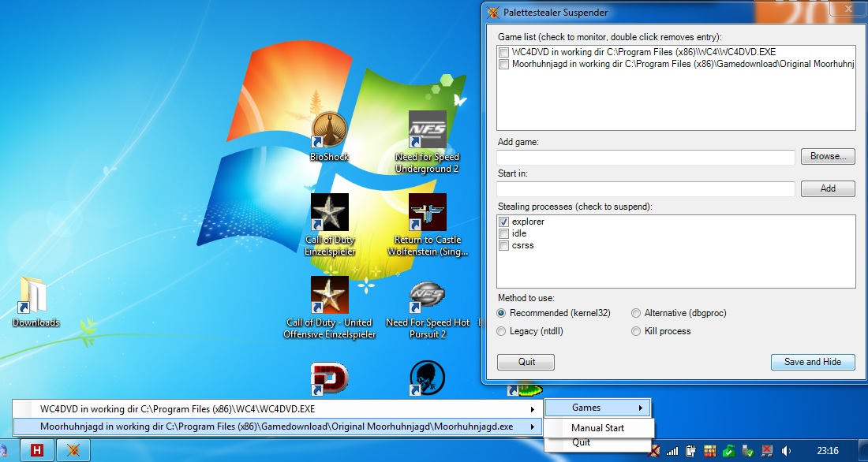Click Quit button in Suspender window
868x462 pixels.
pyautogui.click(x=526, y=362)
